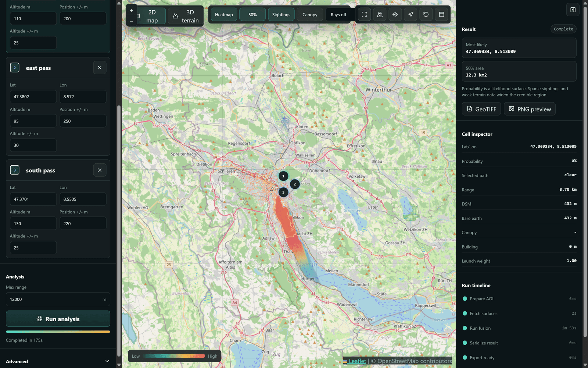
Task: Edit south pass Altitude m field
Action: pyautogui.click(x=33, y=223)
